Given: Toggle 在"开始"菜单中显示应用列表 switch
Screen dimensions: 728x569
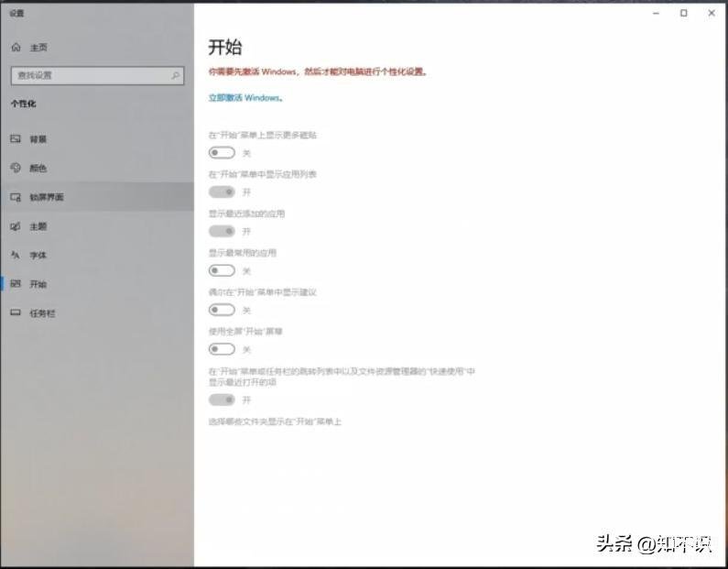Looking at the screenshot, I should tap(222, 191).
